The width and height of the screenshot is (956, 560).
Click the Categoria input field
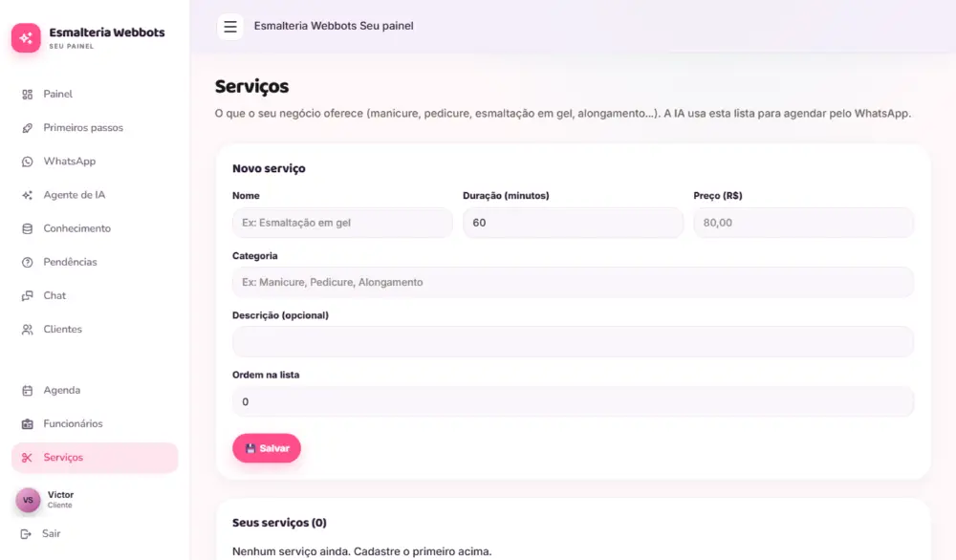(573, 282)
